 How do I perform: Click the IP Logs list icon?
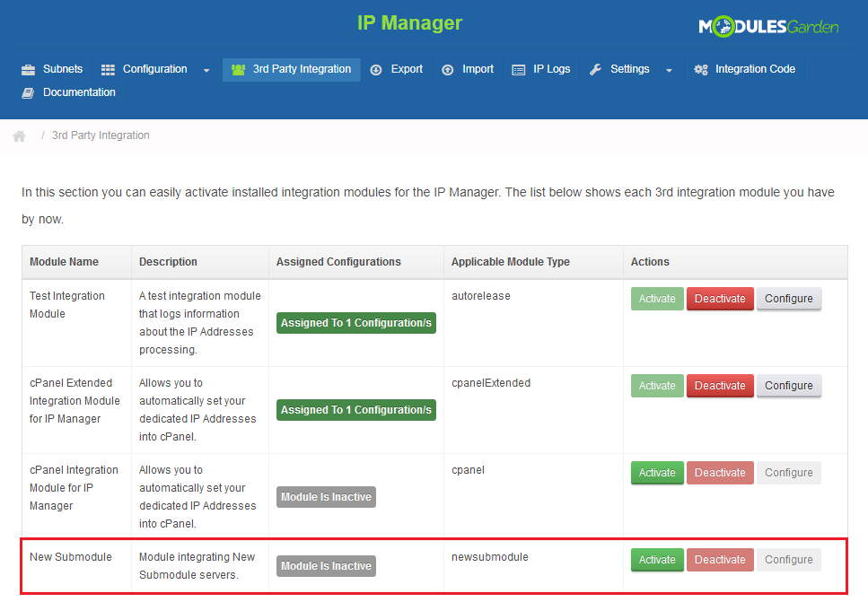[518, 70]
